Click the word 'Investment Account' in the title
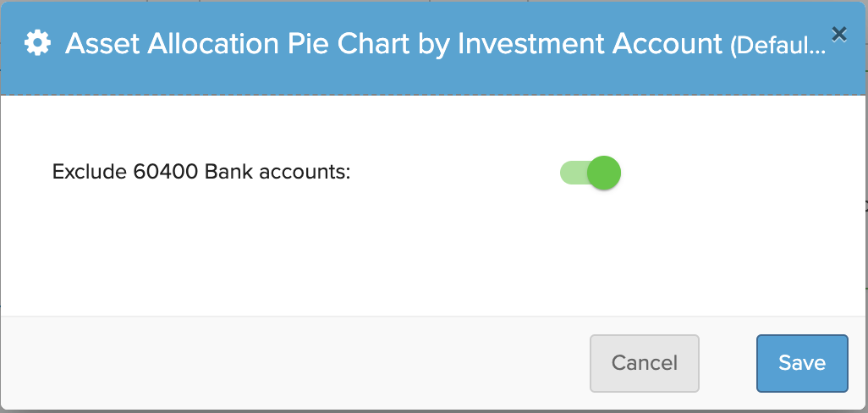 591,44
